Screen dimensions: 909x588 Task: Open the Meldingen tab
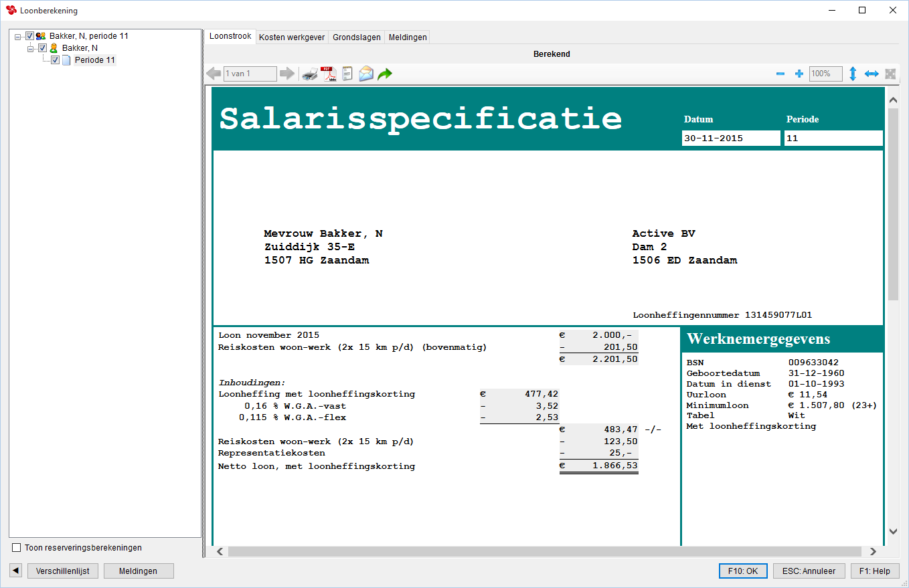point(408,37)
